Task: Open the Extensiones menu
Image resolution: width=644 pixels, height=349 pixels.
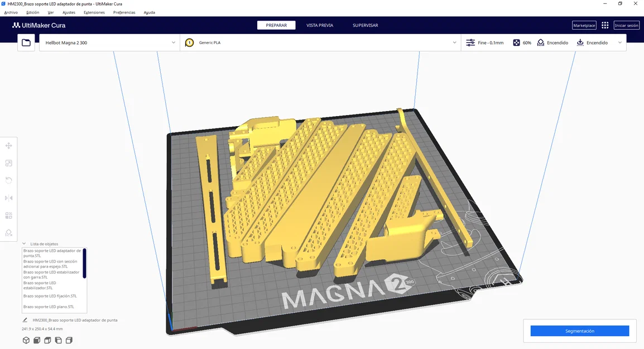Action: [94, 12]
